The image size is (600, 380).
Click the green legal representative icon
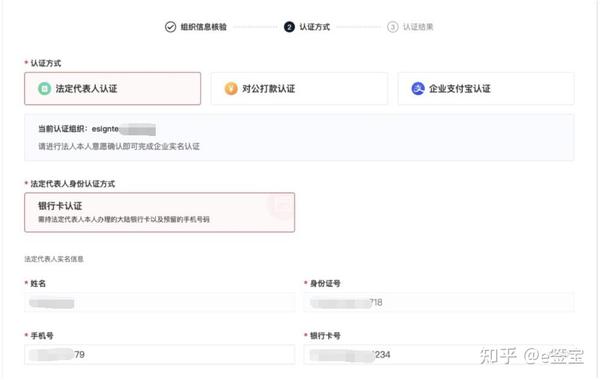[x=44, y=89]
